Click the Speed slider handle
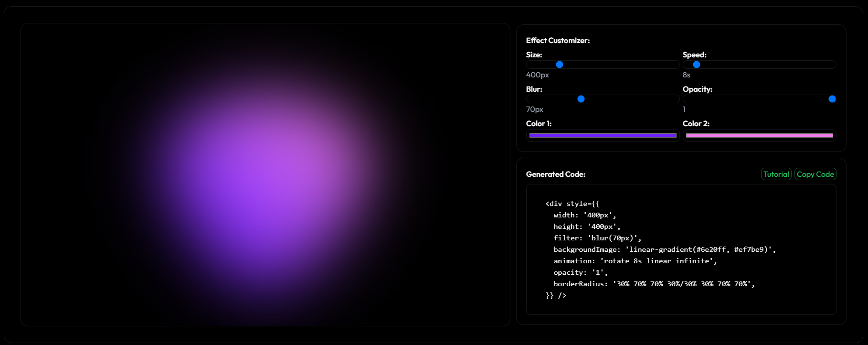The image size is (868, 345). 697,65
